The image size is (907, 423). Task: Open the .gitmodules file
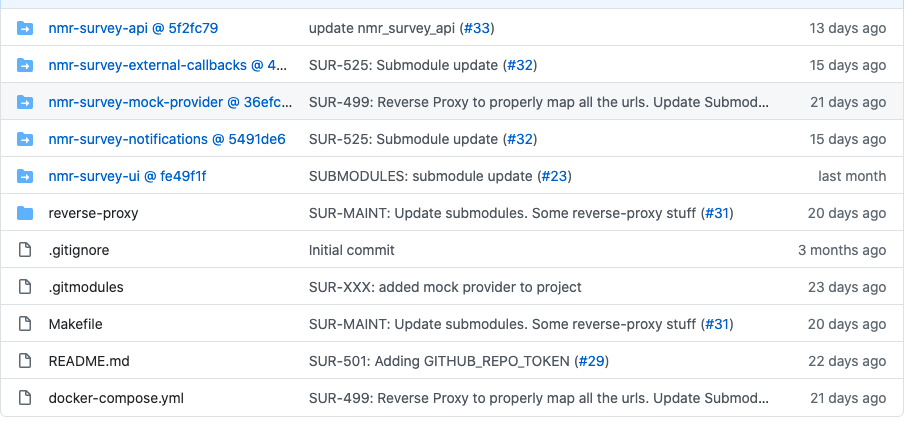pos(86,287)
